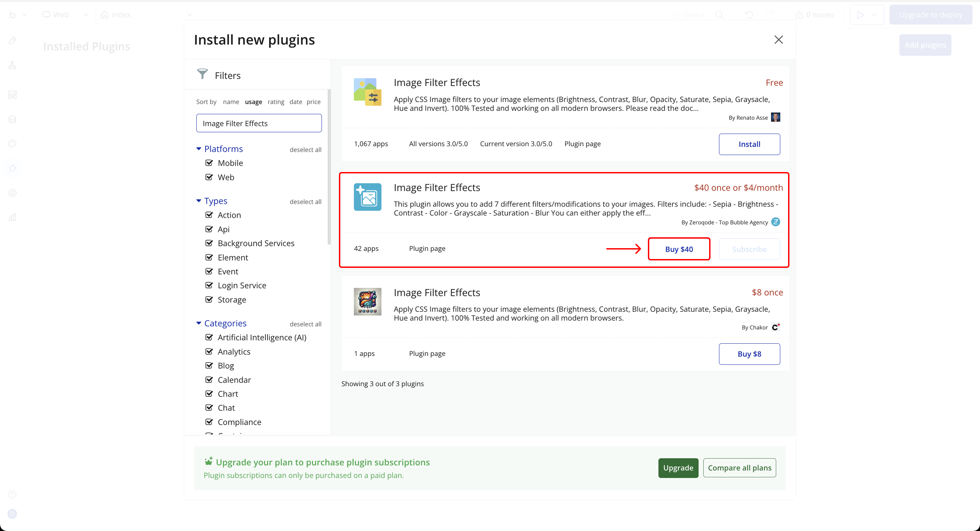Viewport: 980px width, 531px height.
Task: Click the plugin search input field
Action: (x=259, y=123)
